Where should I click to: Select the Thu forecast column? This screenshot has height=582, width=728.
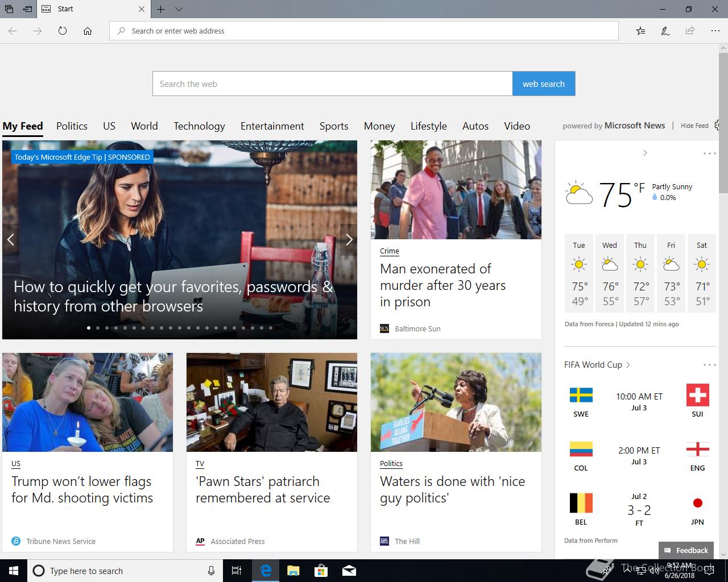pos(640,273)
